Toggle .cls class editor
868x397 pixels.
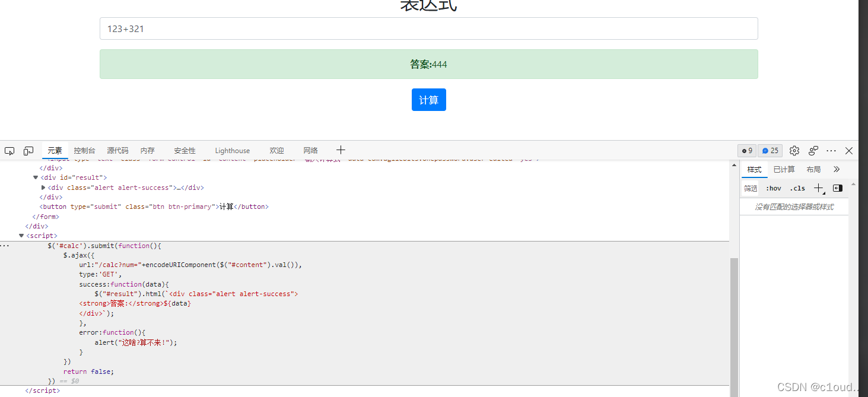[x=798, y=188]
